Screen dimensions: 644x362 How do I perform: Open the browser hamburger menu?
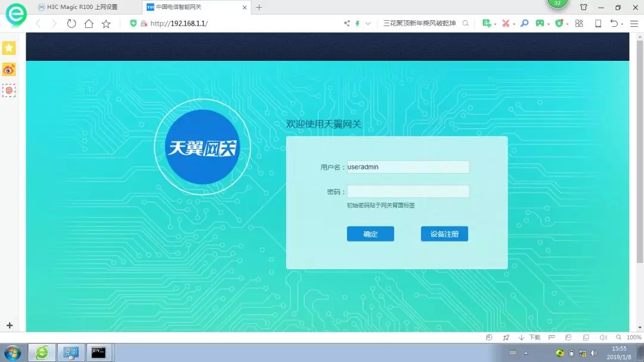tap(634, 24)
